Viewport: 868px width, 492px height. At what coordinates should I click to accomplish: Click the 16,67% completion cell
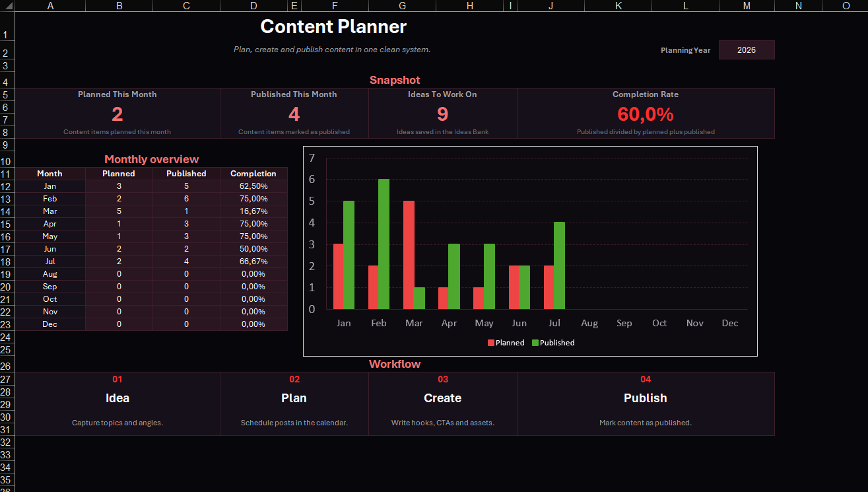pyautogui.click(x=253, y=211)
